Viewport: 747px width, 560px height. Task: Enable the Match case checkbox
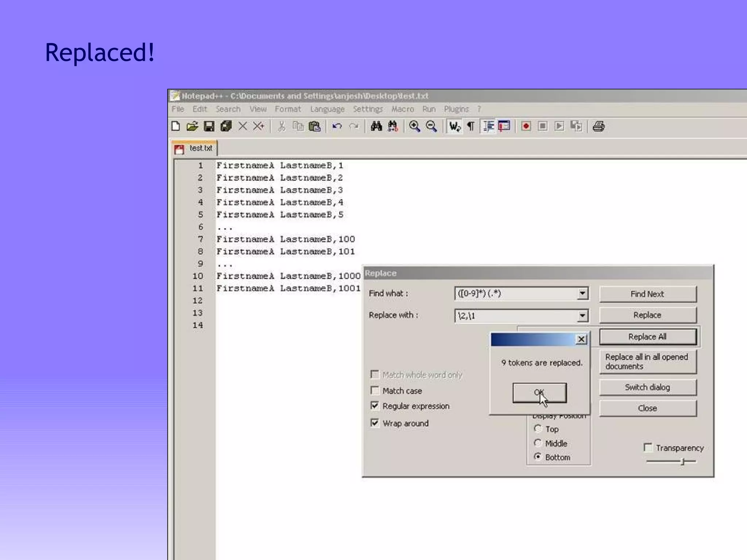click(375, 390)
